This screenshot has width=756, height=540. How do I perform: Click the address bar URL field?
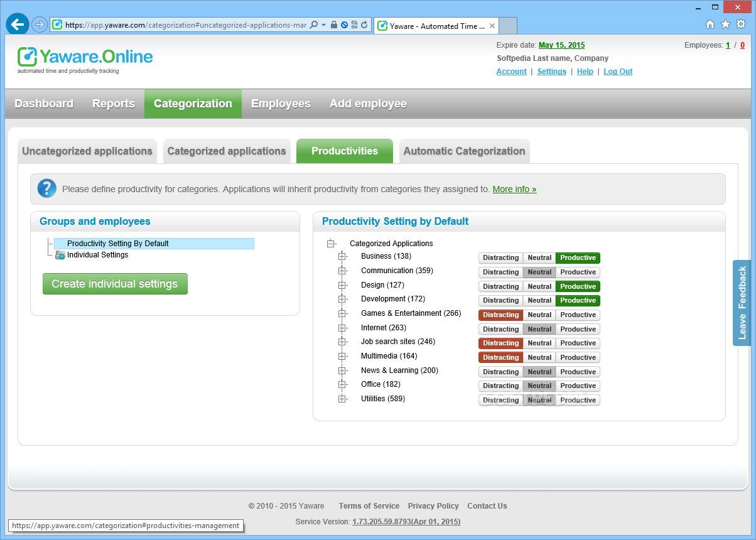coord(186,25)
